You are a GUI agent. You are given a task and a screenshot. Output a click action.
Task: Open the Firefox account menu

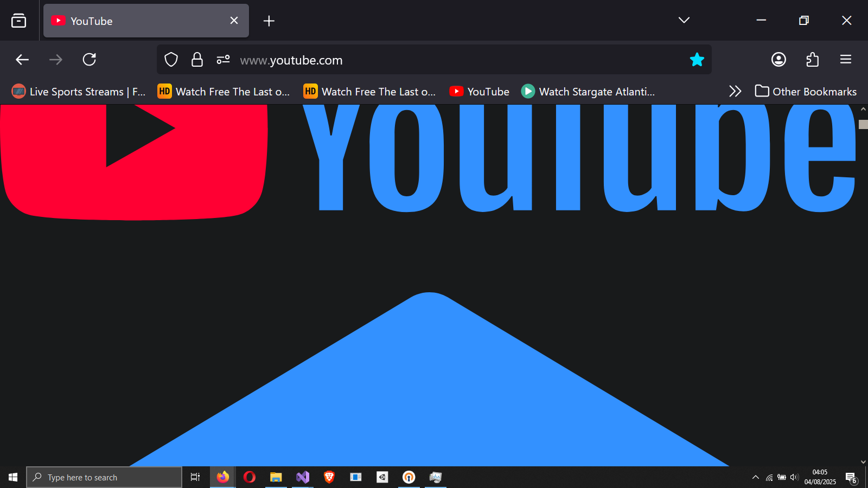778,60
